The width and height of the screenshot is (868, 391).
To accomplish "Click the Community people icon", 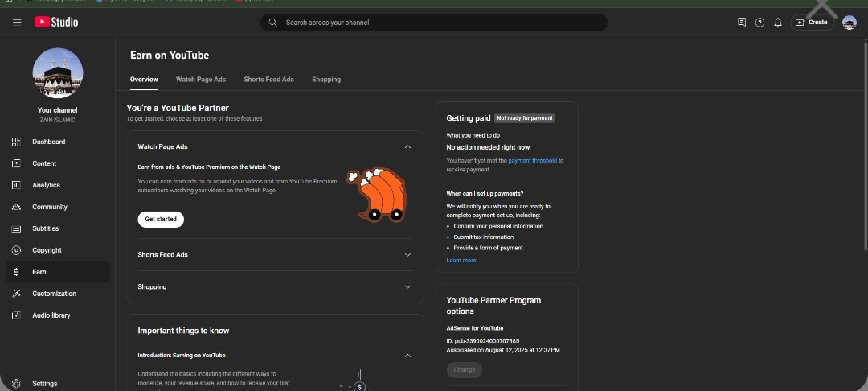I will pyautogui.click(x=16, y=207).
